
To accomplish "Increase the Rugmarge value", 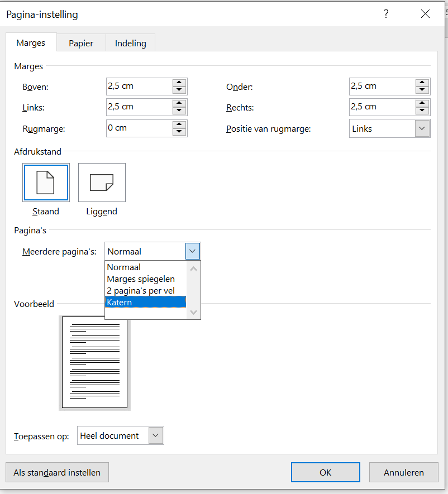I will [x=179, y=124].
